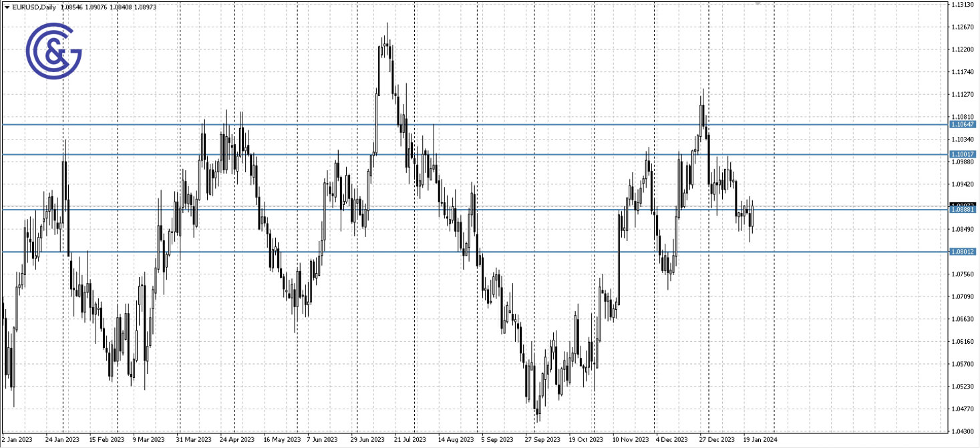
Task: Click the highlighted 1.08881 price tag
Action: (962, 210)
